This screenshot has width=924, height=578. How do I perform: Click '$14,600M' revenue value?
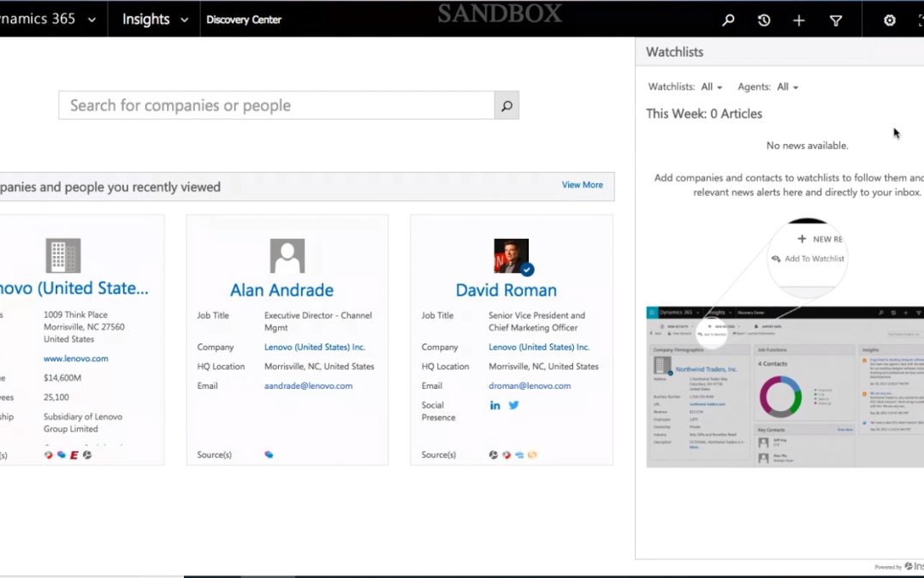coord(62,378)
